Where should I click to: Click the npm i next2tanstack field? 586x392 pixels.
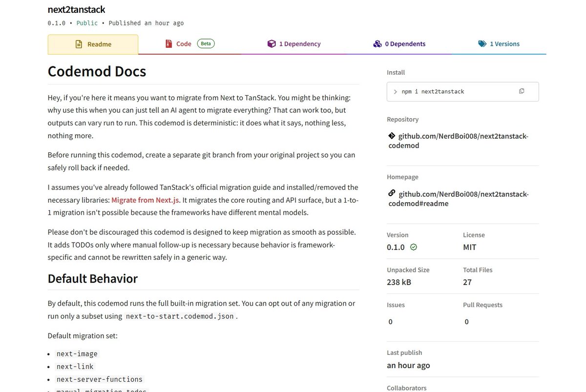462,91
